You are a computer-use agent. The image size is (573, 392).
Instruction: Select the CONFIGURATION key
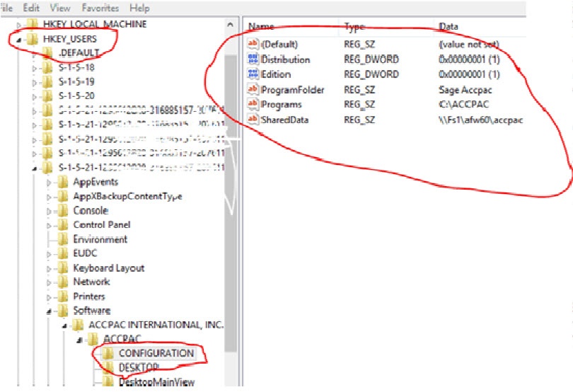click(156, 354)
